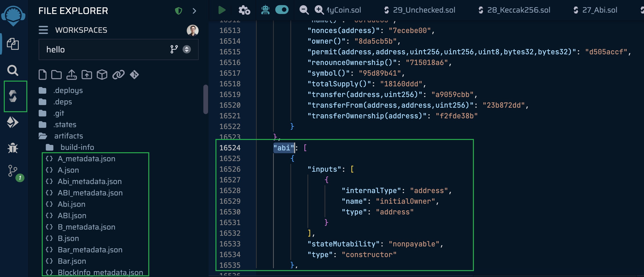Viewport: 644px width, 277px height.
Task: Open the Solidity compiler plugin
Action: pos(13,96)
